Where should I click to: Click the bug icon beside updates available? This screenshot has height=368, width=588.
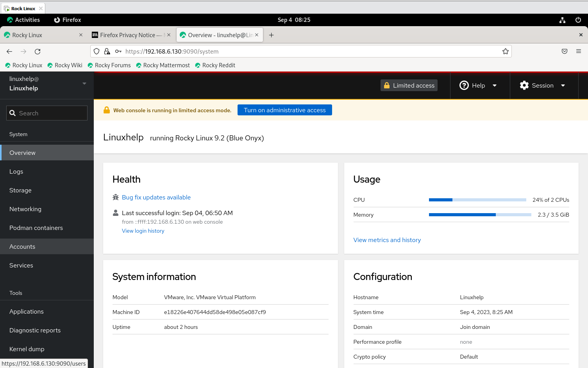pos(116,197)
